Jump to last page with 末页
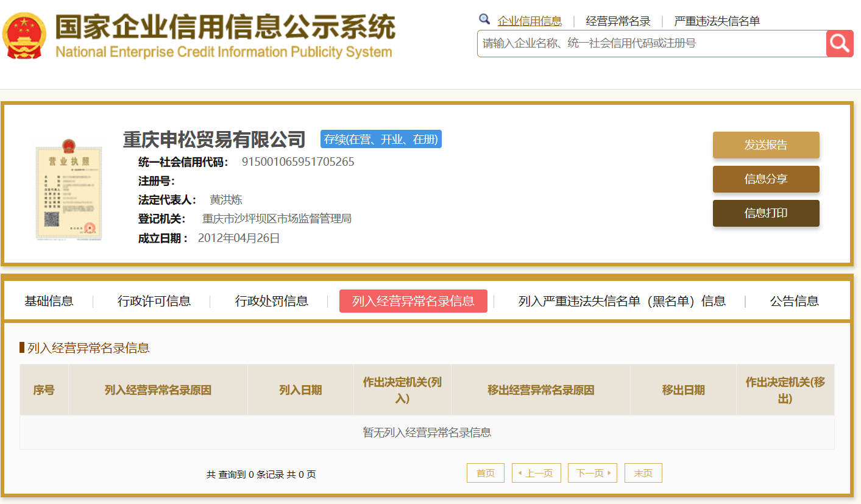Screen dimensions: 861x504 pos(643,473)
